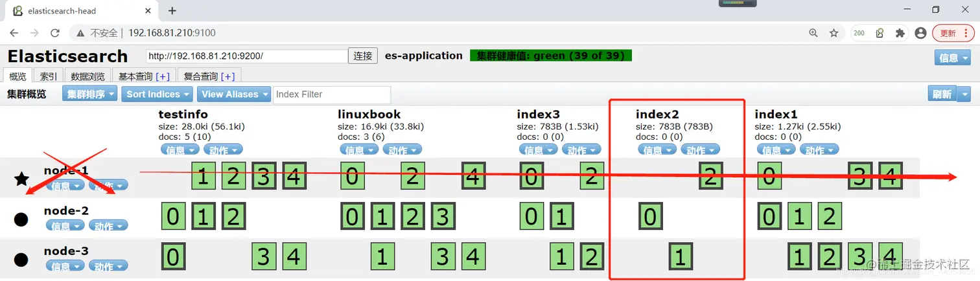Click the black circle icon beside node-2
The height and width of the screenshot is (281, 980).
[21, 219]
